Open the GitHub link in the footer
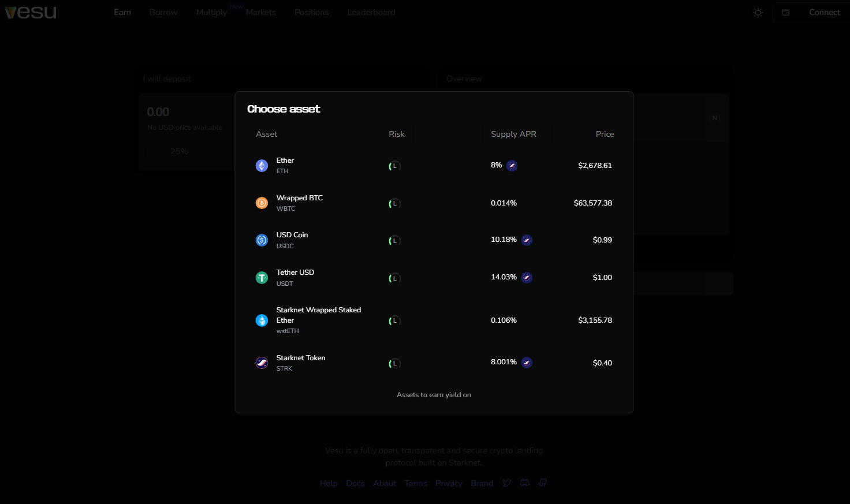This screenshot has height=504, width=850. 543,483
